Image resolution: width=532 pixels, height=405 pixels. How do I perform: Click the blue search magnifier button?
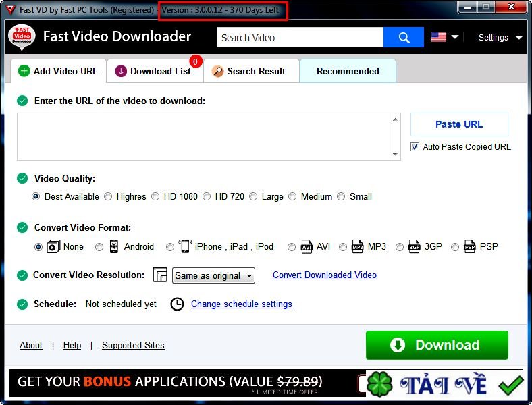[404, 37]
